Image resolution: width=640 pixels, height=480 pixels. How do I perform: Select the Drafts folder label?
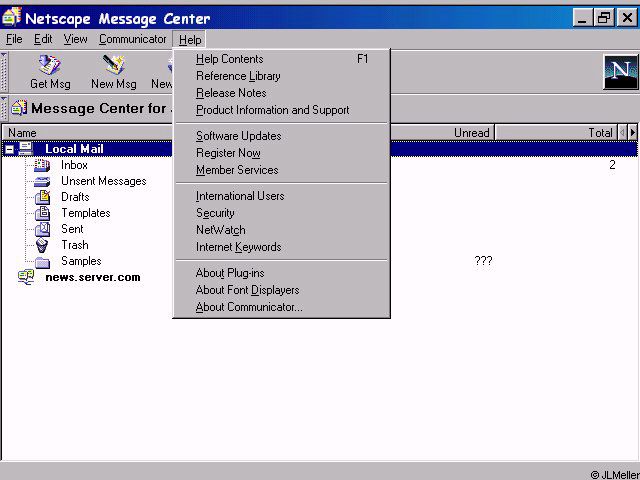[75, 197]
